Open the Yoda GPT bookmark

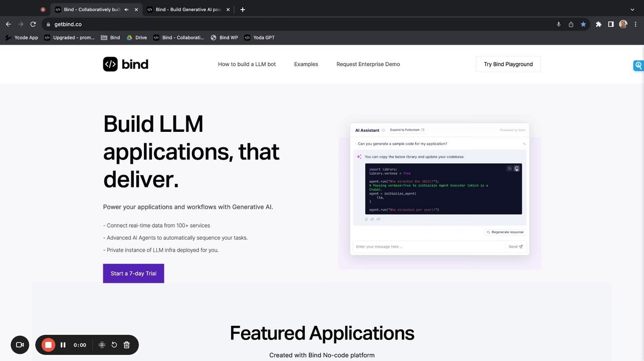coord(259,38)
